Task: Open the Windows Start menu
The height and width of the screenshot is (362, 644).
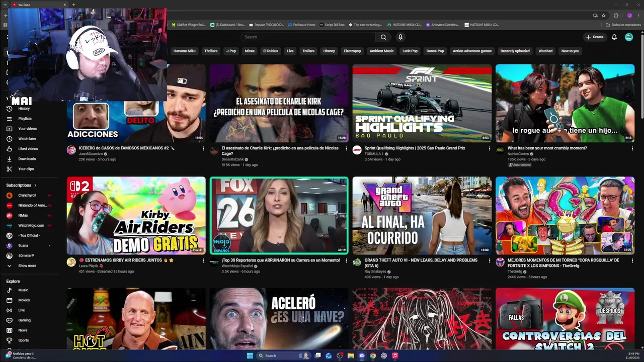Action: 250,355
